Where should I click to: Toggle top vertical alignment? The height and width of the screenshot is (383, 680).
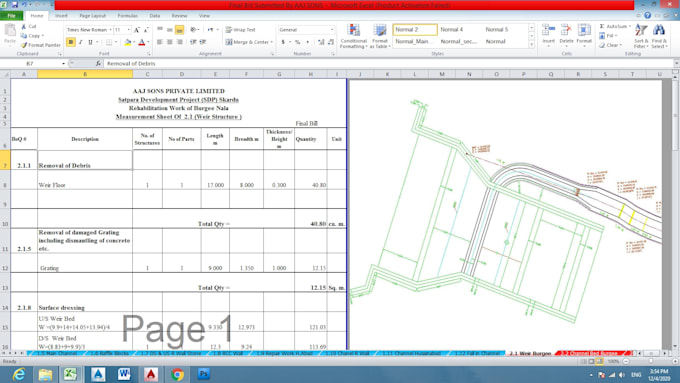click(160, 30)
